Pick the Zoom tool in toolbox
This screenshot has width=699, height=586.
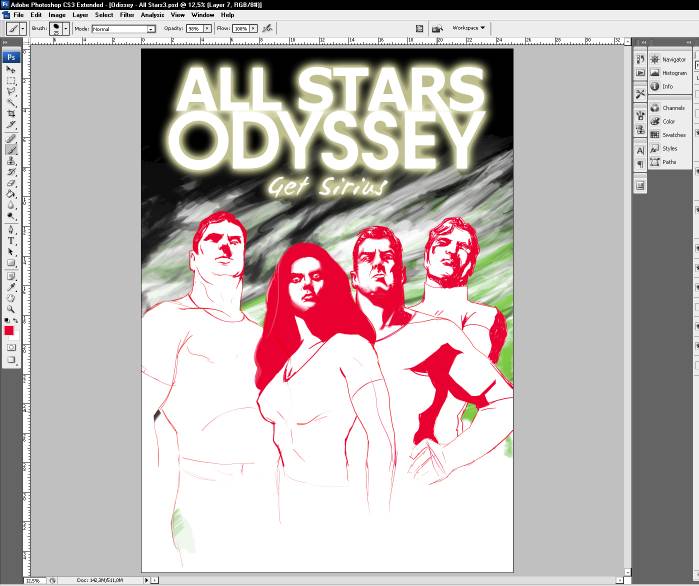coord(11,309)
